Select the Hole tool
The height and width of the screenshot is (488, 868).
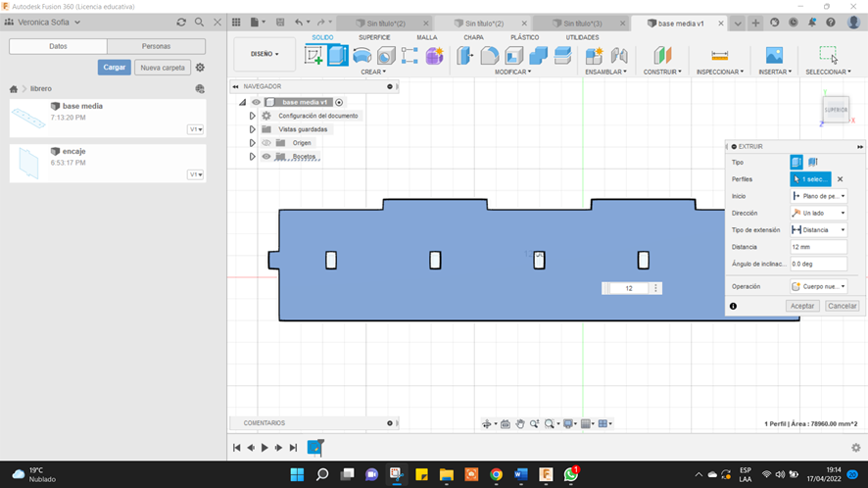click(x=386, y=56)
